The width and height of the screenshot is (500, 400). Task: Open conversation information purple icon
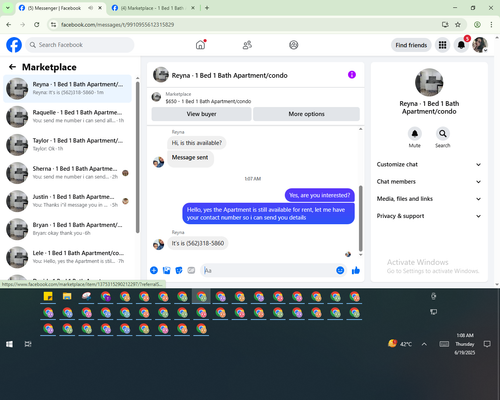(x=352, y=75)
